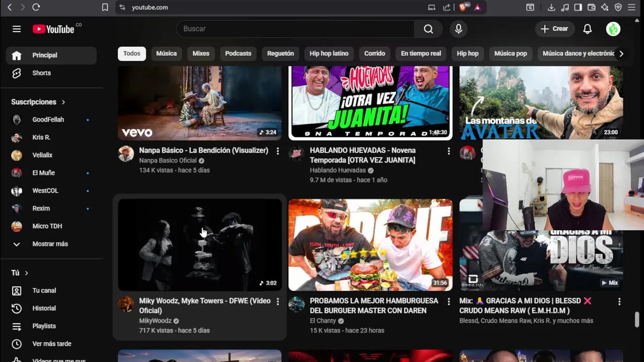The width and height of the screenshot is (644, 362).
Task: Select the Música pop chip
Action: (x=511, y=53)
